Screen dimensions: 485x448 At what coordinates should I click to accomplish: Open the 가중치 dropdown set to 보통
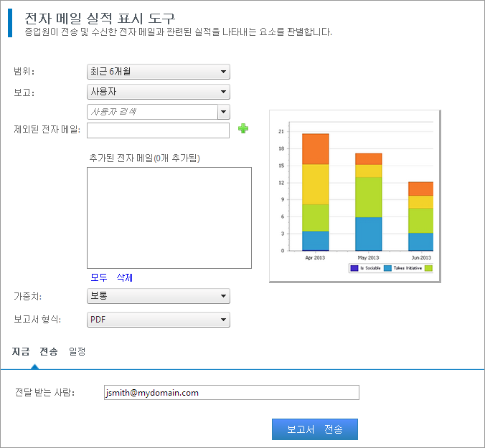click(158, 295)
